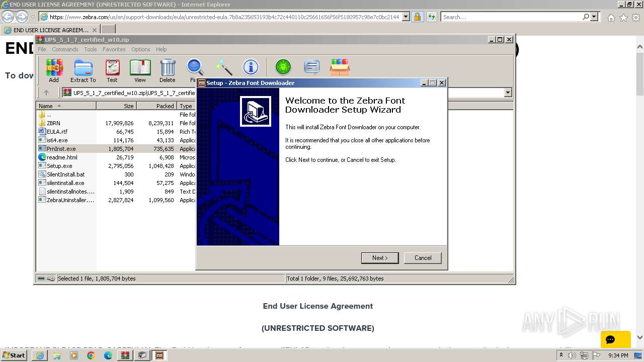Select the END USER LICENSE AGREEMENT browser tab

tap(50, 30)
